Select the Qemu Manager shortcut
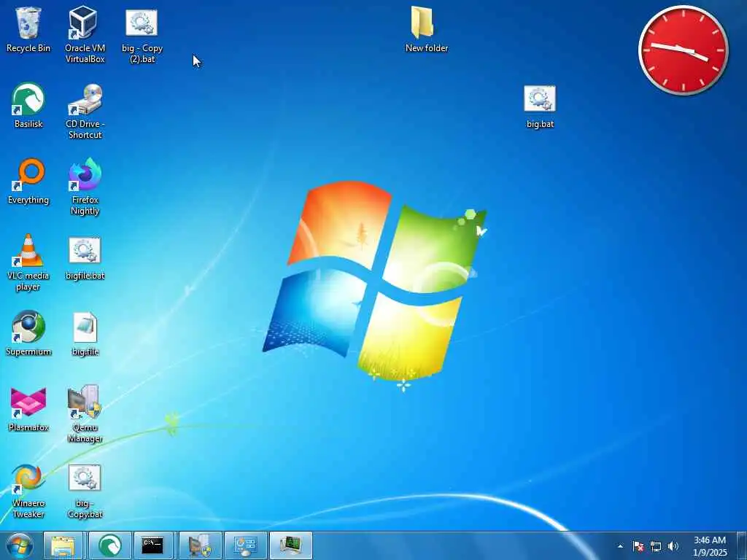747x560 pixels. (x=85, y=414)
